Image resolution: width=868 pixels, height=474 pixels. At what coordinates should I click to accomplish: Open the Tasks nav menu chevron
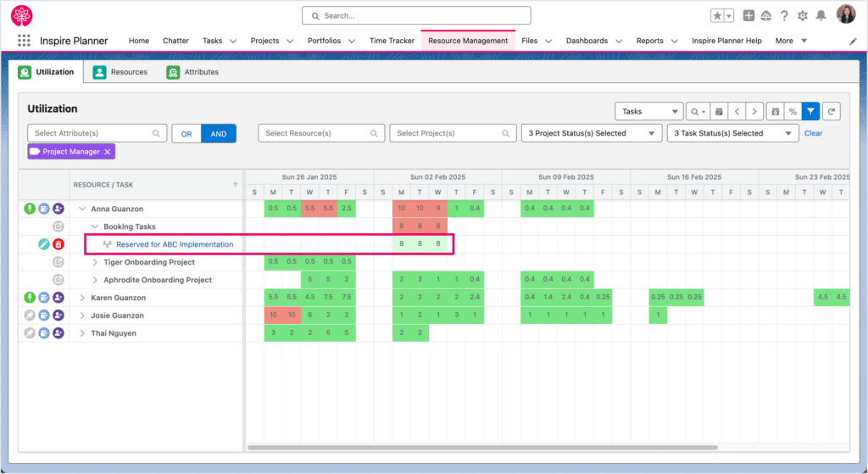233,41
